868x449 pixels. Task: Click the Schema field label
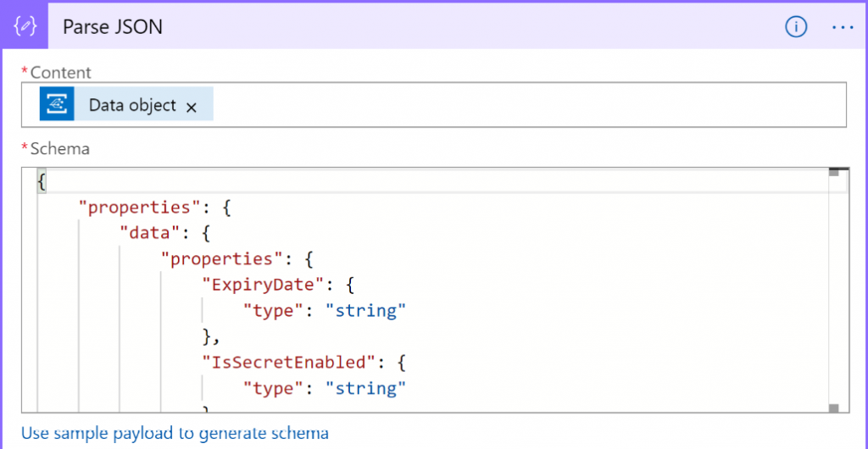(x=59, y=149)
